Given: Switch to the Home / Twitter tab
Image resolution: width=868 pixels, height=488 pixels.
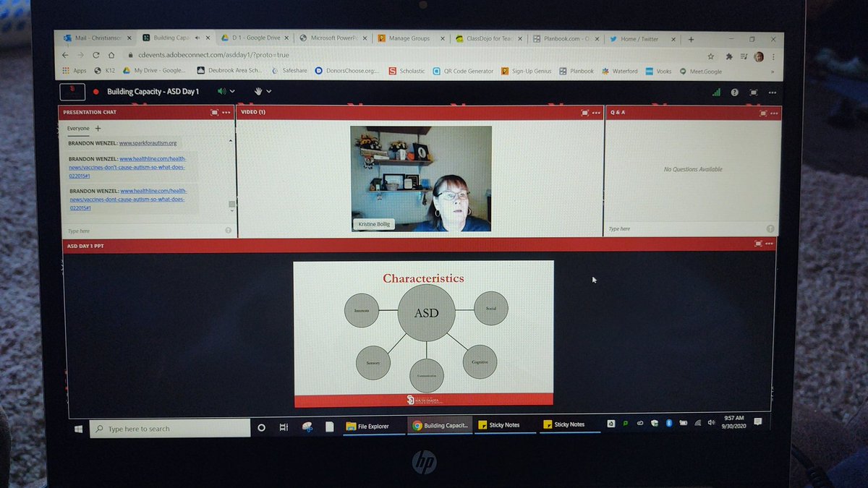Looking at the screenshot, I should point(643,40).
